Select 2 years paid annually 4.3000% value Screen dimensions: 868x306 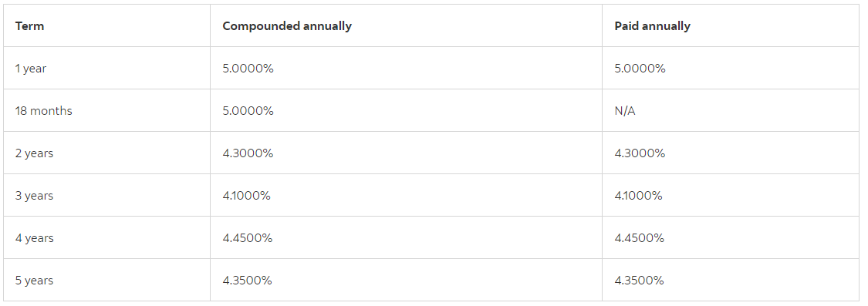coord(640,153)
